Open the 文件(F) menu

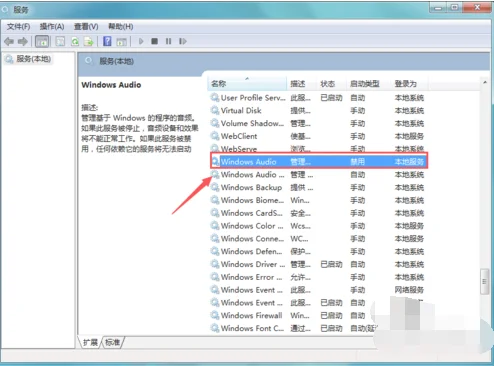click(x=18, y=27)
